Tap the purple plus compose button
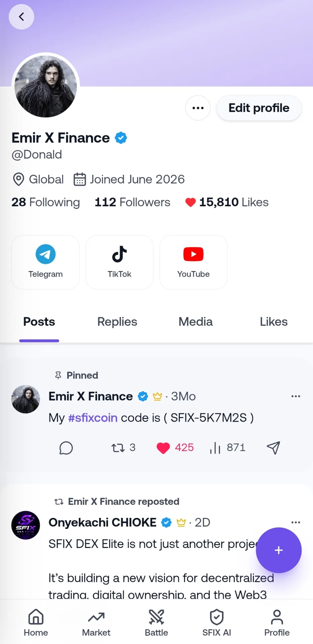Screen dimensions: 313x644 click(x=279, y=550)
